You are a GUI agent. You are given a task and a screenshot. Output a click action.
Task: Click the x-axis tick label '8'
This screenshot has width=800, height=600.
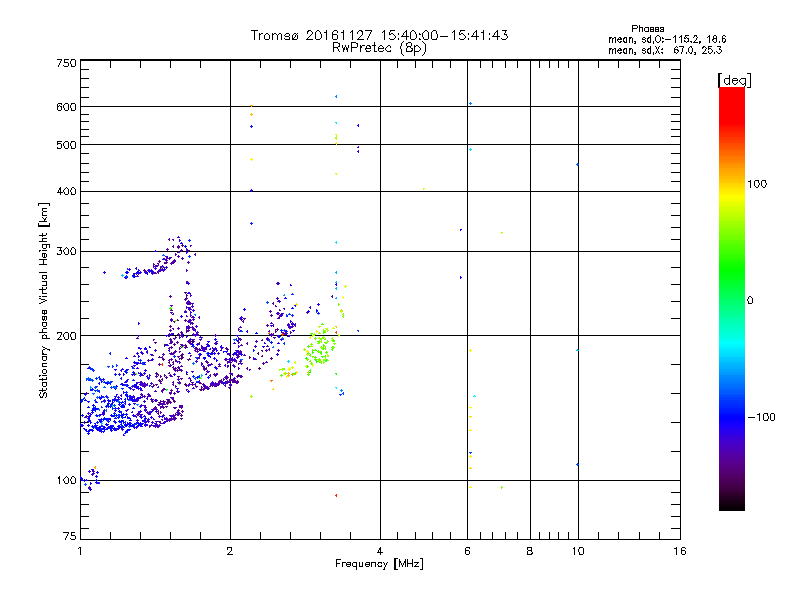click(x=530, y=551)
